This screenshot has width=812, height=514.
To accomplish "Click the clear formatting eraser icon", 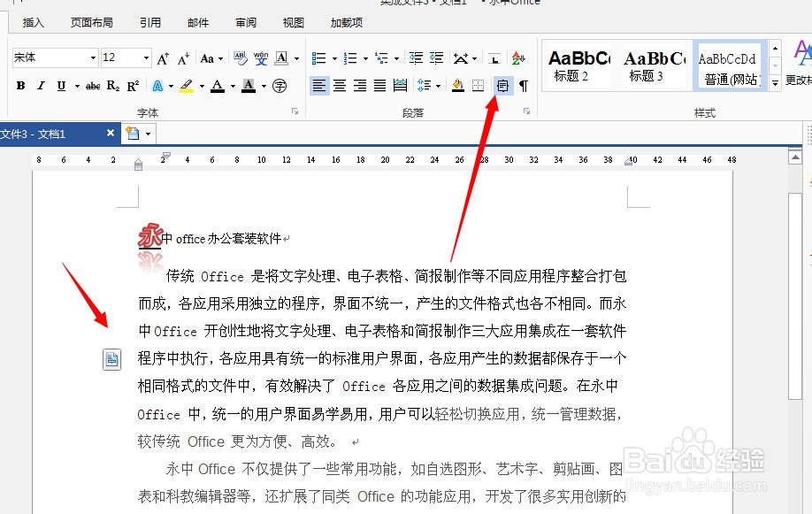I will coord(241,58).
